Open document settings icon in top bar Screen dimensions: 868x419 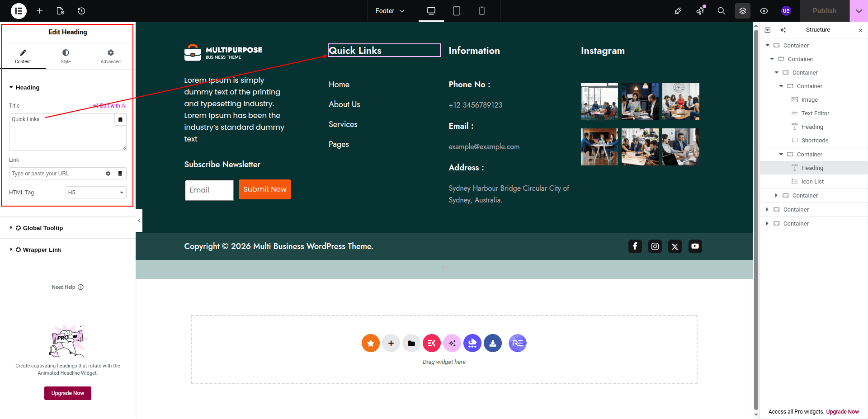[x=61, y=11]
